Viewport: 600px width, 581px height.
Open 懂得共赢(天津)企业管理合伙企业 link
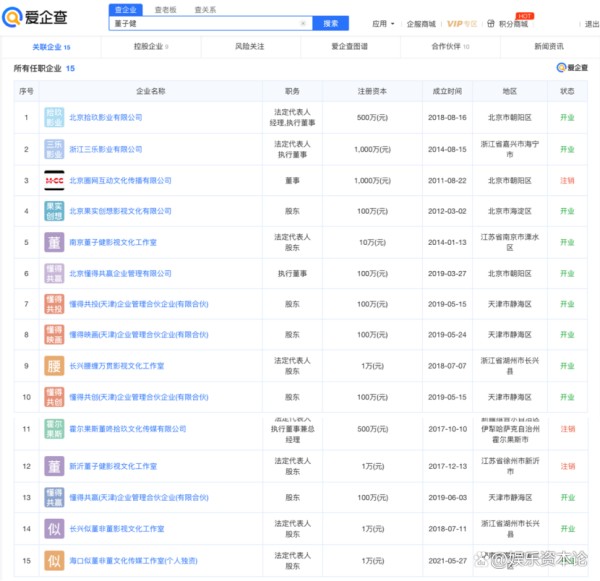pyautogui.click(x=139, y=498)
